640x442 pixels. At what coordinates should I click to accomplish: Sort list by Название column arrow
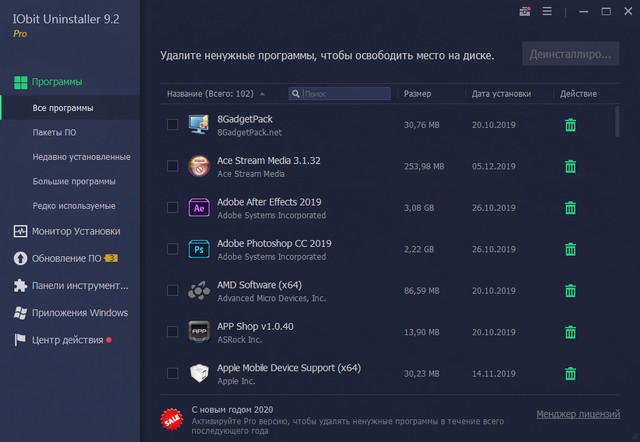[x=262, y=94]
